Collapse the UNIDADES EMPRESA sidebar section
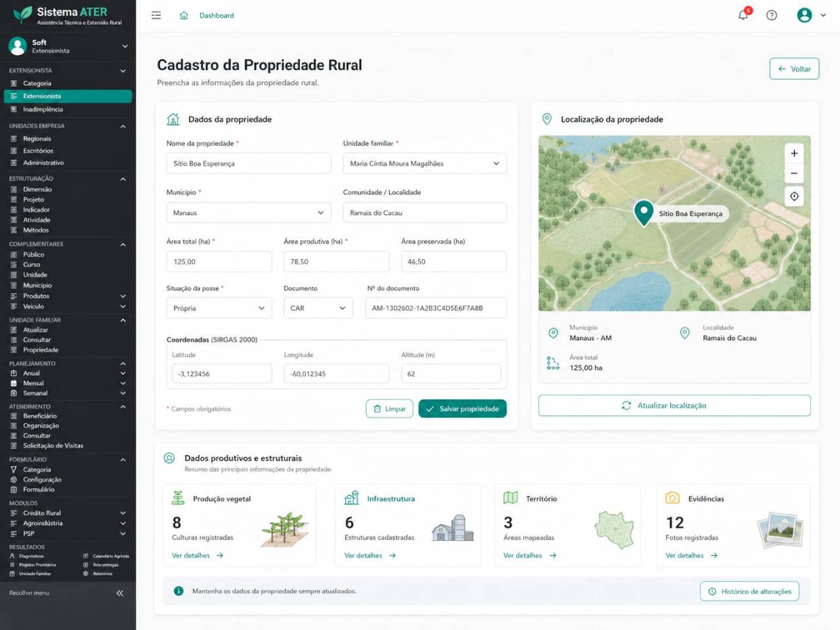840x630 pixels. pos(123,126)
